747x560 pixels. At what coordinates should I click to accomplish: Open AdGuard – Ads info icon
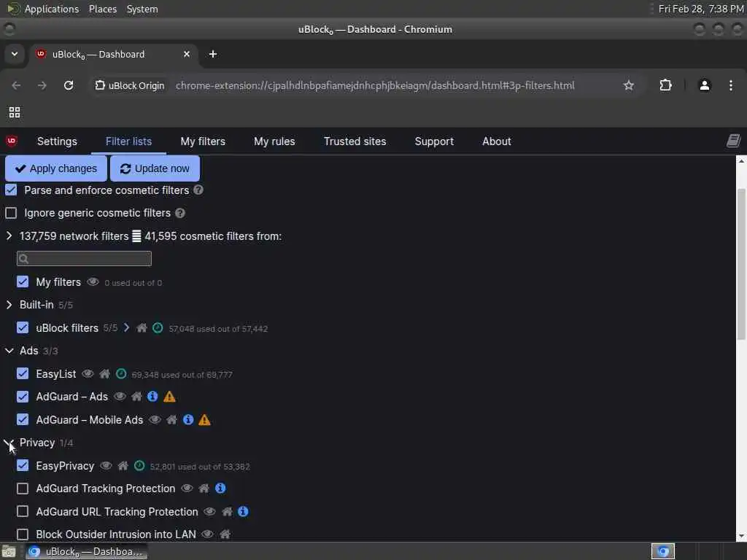click(152, 396)
